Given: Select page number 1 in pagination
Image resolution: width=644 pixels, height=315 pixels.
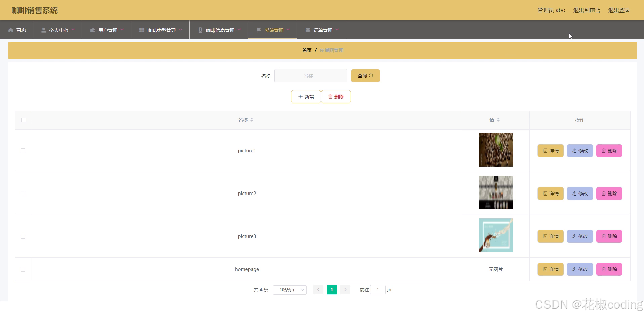Looking at the screenshot, I should (x=332, y=290).
